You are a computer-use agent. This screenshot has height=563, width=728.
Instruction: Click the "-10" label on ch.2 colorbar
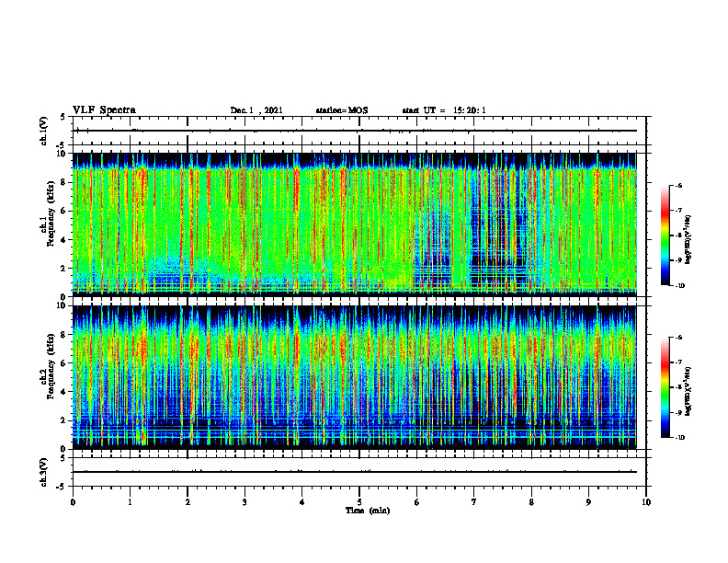coord(680,438)
